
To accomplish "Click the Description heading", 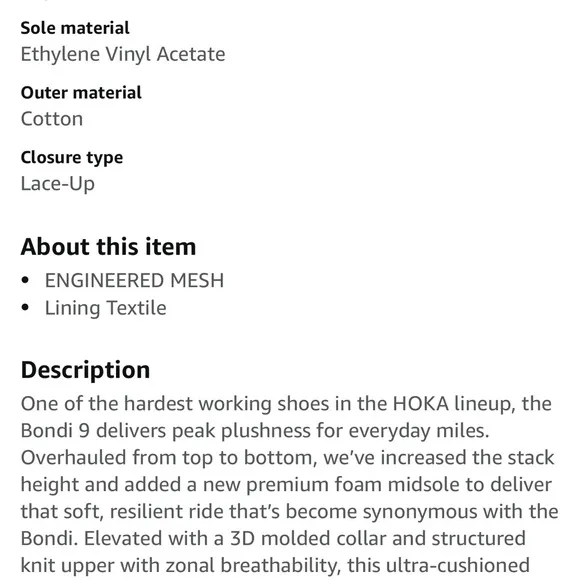I will coord(85,370).
